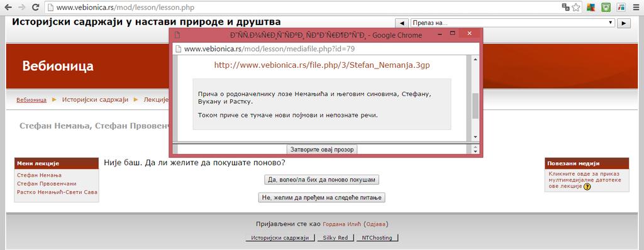Click the red and blue extension icon
Screen dimensions: 644x250
click(621, 7)
